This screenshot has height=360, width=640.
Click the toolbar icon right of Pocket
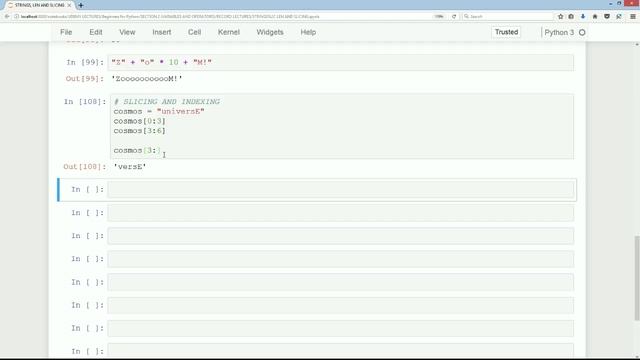(619, 16)
